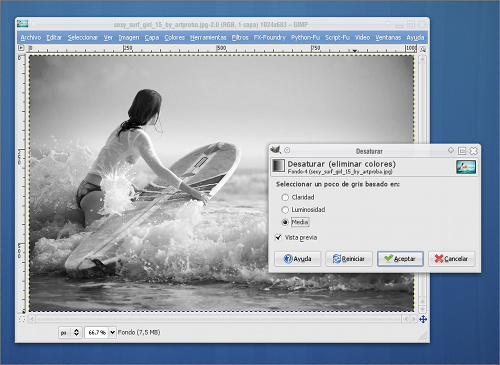Open the Imagen menu
The image size is (500, 365).
[129, 37]
